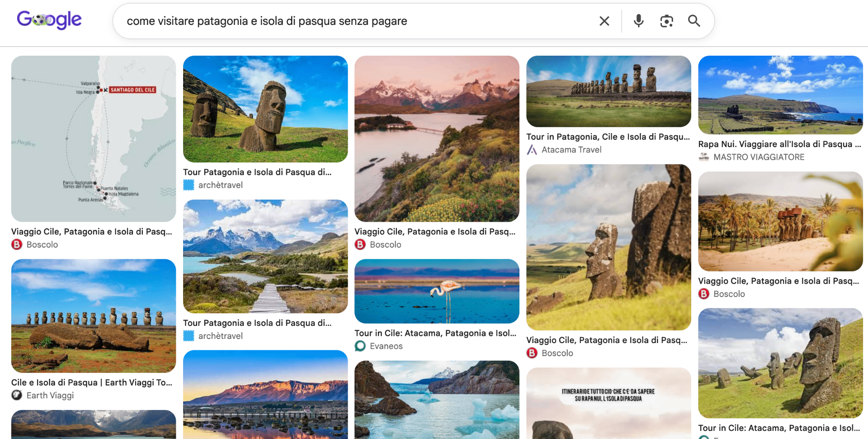This screenshot has width=868, height=439.
Task: Open 'Viaggio Cile, Patagonia' title under the route map
Action: [92, 231]
